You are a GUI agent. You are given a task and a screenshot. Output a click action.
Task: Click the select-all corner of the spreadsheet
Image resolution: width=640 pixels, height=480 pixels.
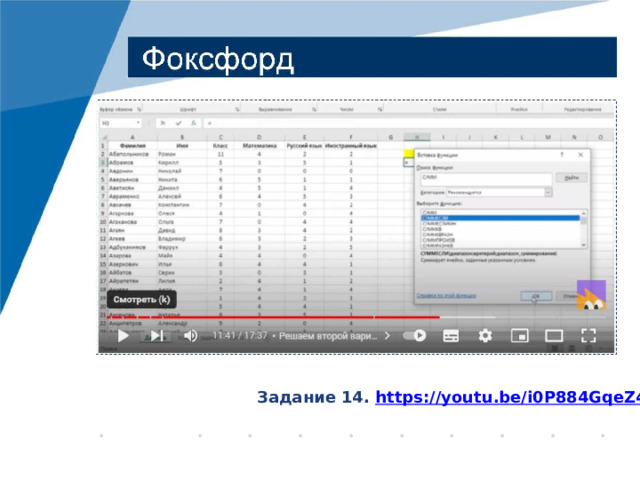pos(104,138)
